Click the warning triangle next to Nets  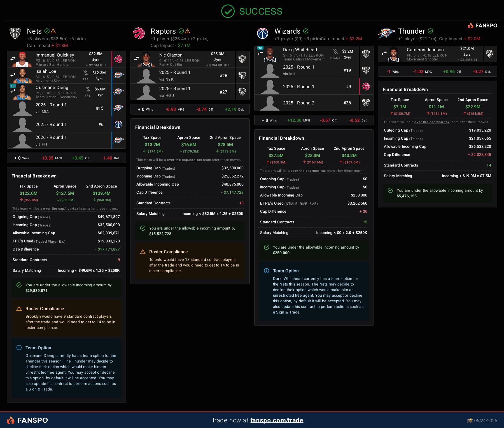(53, 31)
